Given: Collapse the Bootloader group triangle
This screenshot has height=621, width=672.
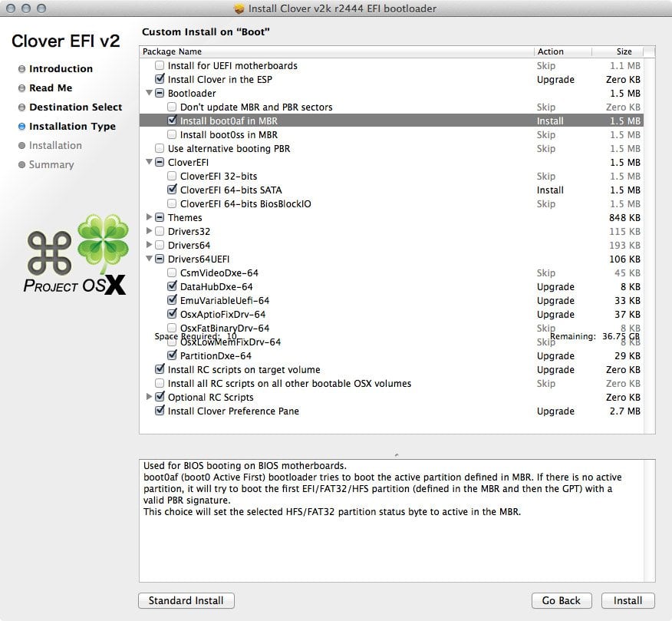Looking at the screenshot, I should (x=149, y=93).
